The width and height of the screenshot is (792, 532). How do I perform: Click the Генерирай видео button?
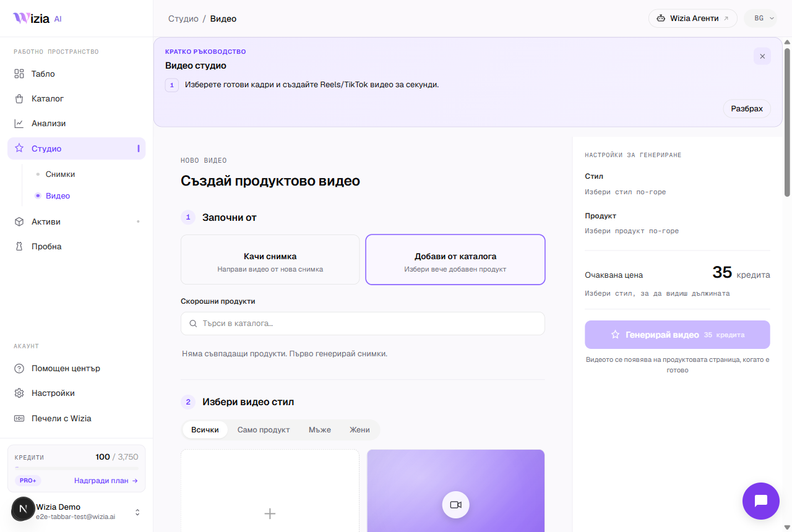pyautogui.click(x=678, y=335)
